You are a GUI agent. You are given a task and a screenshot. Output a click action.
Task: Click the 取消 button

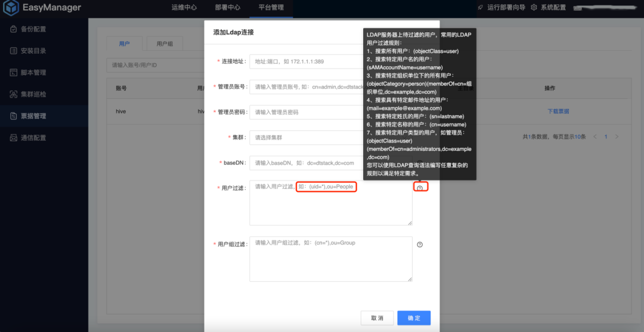(377, 318)
